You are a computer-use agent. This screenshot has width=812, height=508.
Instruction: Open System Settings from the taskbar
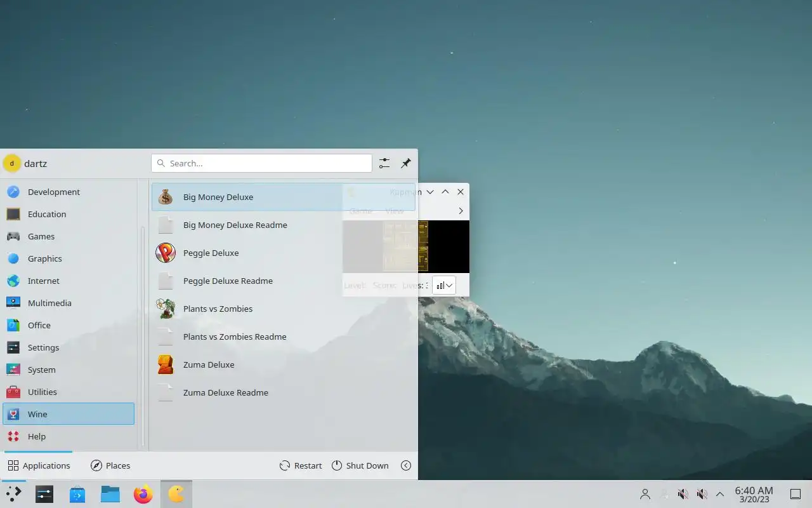[44, 494]
